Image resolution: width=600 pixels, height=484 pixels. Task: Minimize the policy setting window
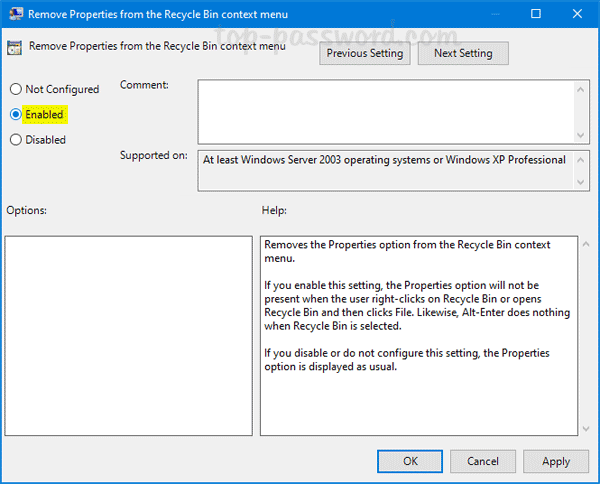(x=490, y=15)
